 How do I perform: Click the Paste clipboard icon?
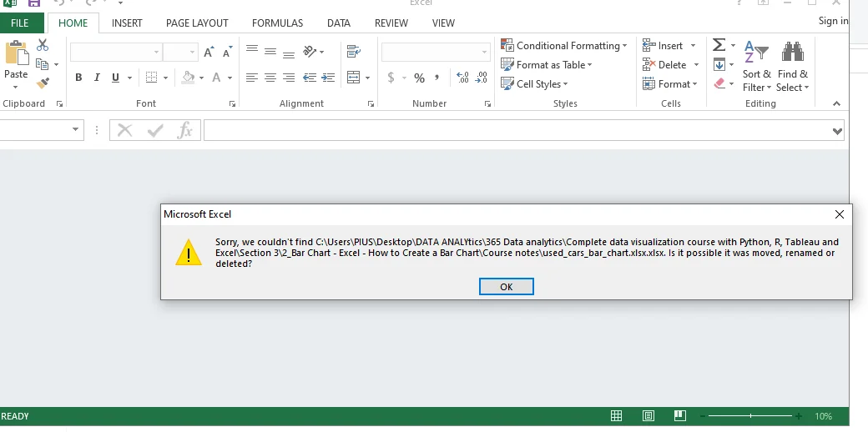point(16,55)
